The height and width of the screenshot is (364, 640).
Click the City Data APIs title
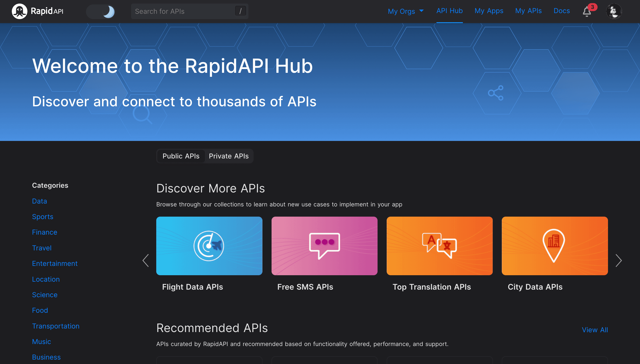(535, 287)
